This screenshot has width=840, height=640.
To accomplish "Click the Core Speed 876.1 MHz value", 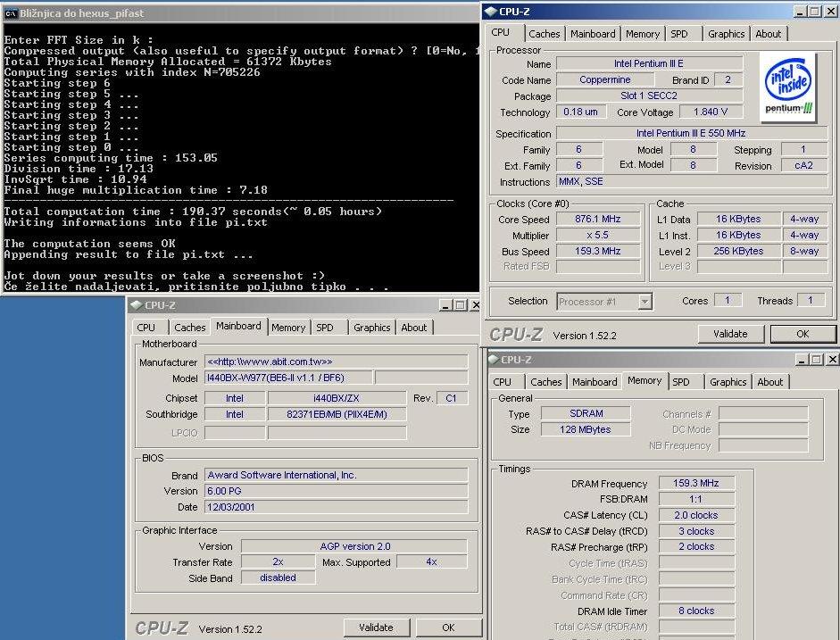I will click(598, 219).
